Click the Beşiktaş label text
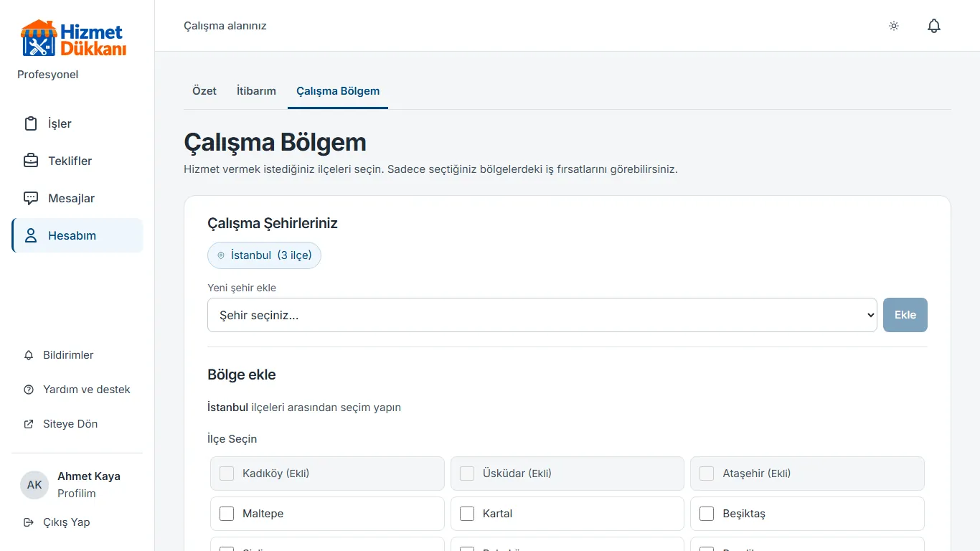The image size is (980, 551). pos(744,514)
